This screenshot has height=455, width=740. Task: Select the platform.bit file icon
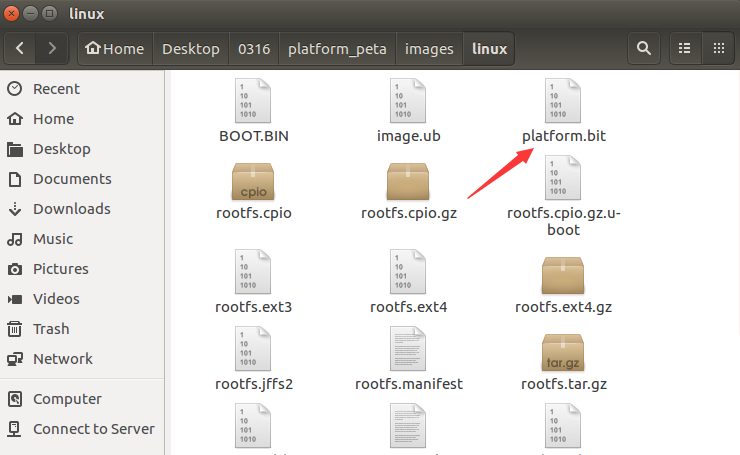(563, 101)
